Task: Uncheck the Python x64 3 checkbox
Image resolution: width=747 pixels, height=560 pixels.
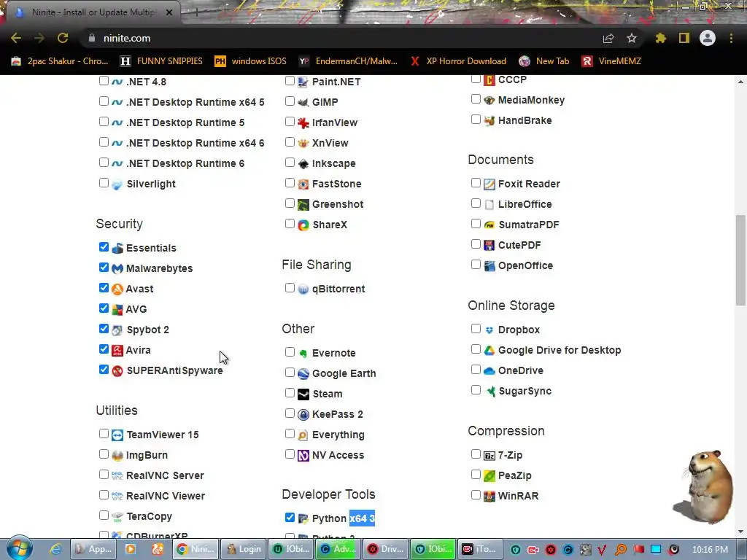Action: [x=290, y=517]
